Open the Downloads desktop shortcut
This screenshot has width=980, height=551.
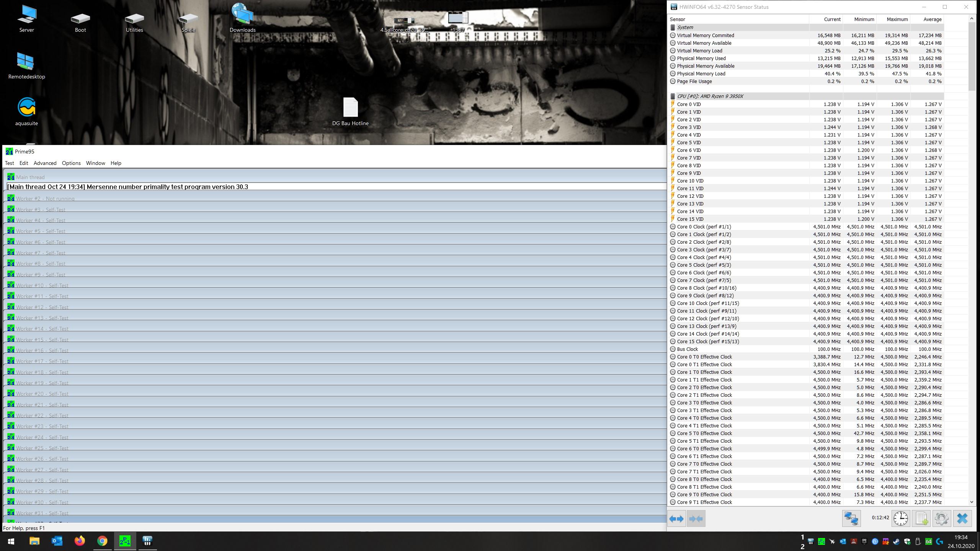point(243,18)
